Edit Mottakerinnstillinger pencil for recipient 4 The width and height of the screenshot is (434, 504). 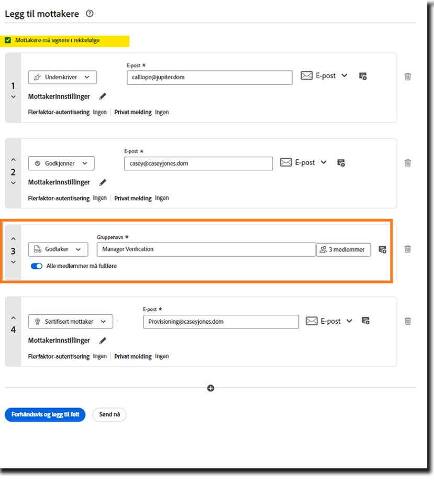click(x=103, y=341)
